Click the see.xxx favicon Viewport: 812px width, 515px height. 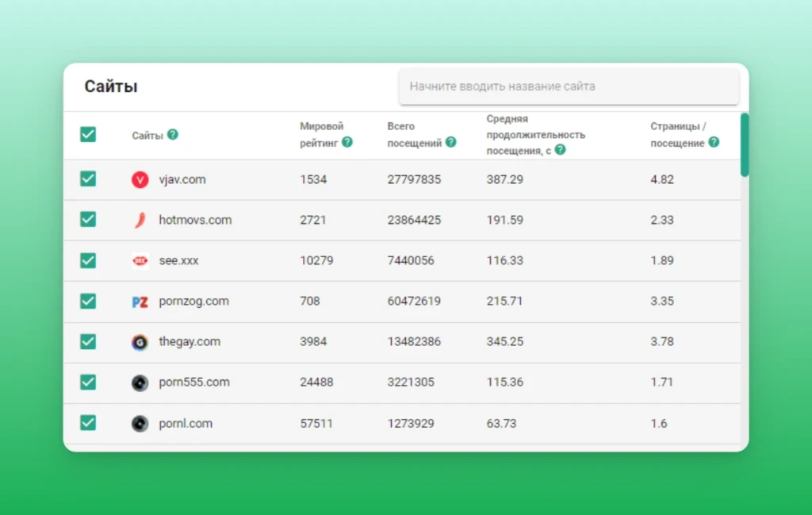[x=140, y=260]
